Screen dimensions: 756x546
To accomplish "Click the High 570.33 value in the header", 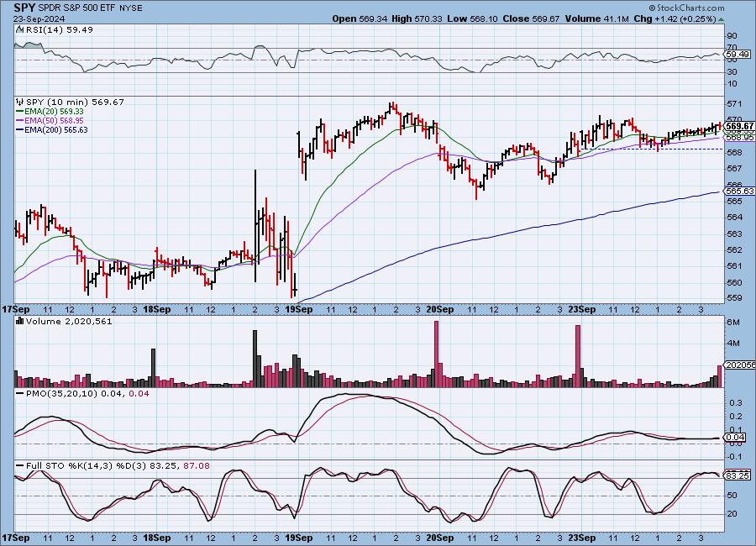I will click(417, 18).
